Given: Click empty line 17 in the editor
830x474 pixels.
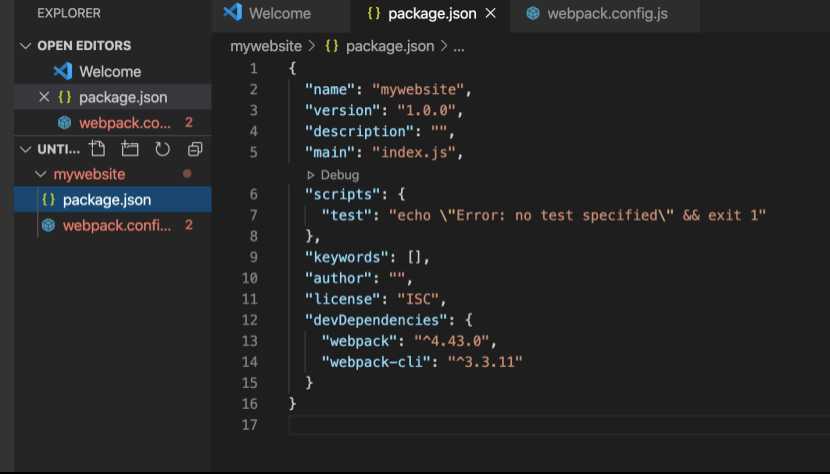Looking at the screenshot, I should point(558,425).
